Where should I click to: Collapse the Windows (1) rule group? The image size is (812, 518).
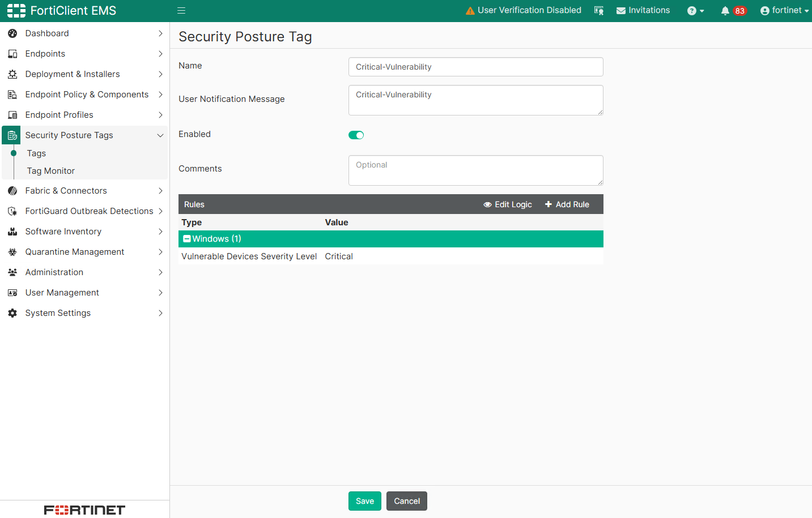pyautogui.click(x=187, y=238)
